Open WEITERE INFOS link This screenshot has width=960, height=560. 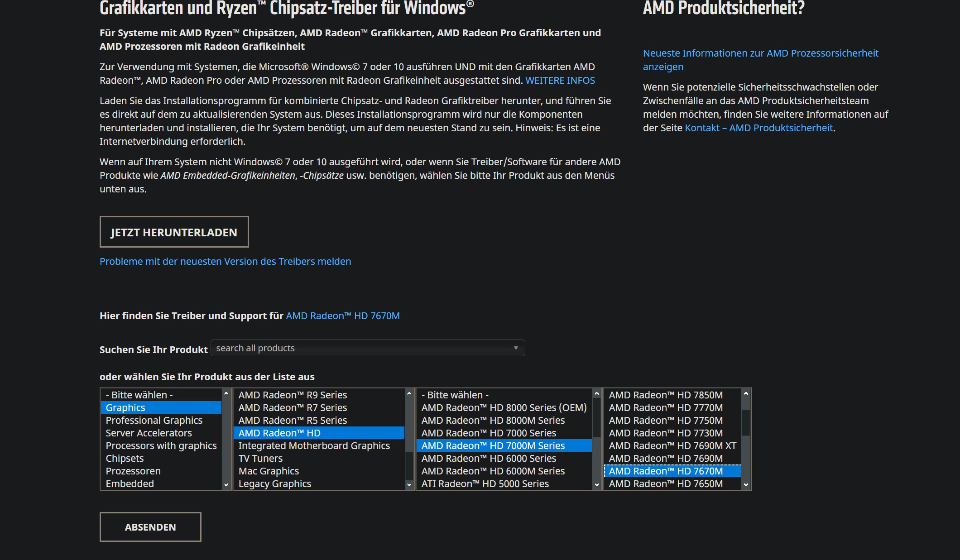(x=560, y=80)
